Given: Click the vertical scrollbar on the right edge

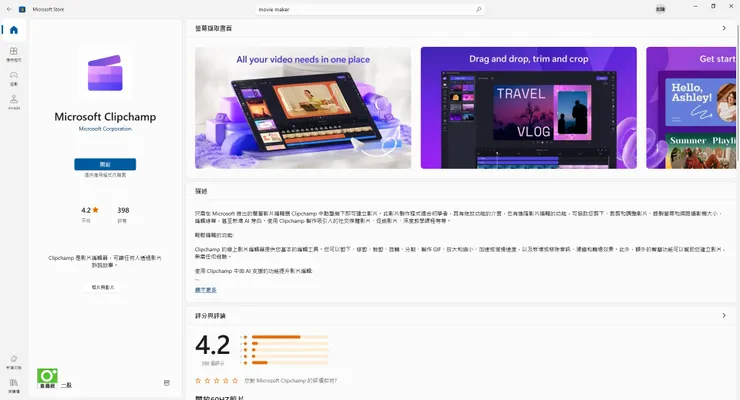Looking at the screenshot, I should [737, 94].
